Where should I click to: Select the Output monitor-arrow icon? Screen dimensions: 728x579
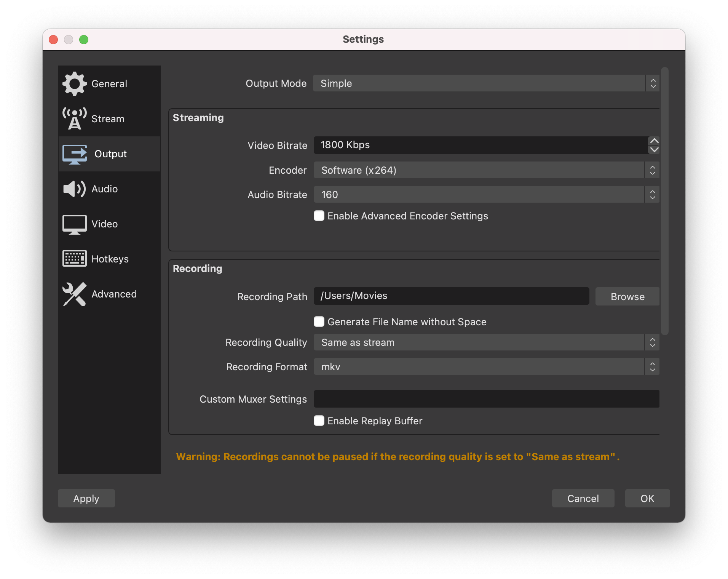point(75,154)
